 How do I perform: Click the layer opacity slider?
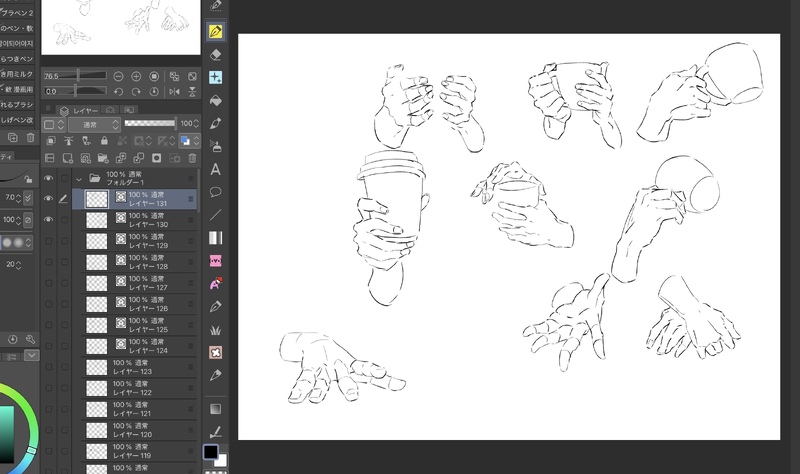(x=149, y=123)
